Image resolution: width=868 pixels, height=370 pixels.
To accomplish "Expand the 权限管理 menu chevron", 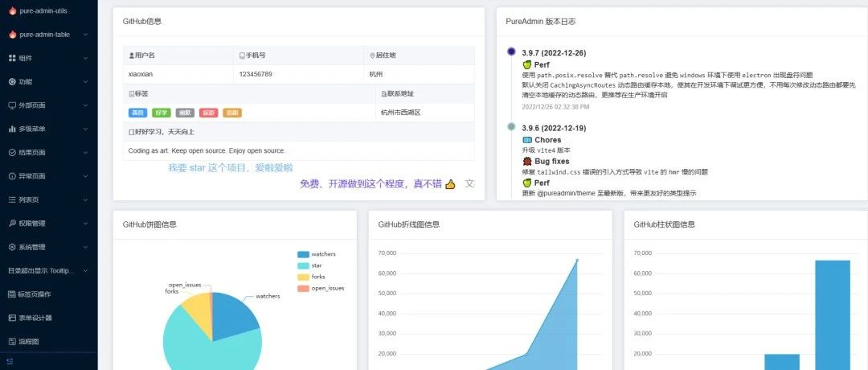I will pyautogui.click(x=85, y=224).
